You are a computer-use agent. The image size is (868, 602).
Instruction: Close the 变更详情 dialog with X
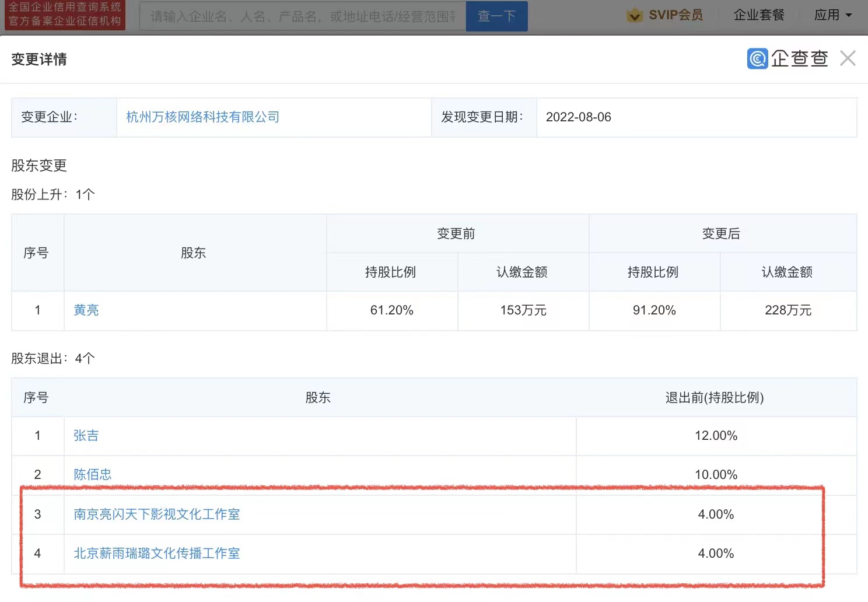pos(848,58)
